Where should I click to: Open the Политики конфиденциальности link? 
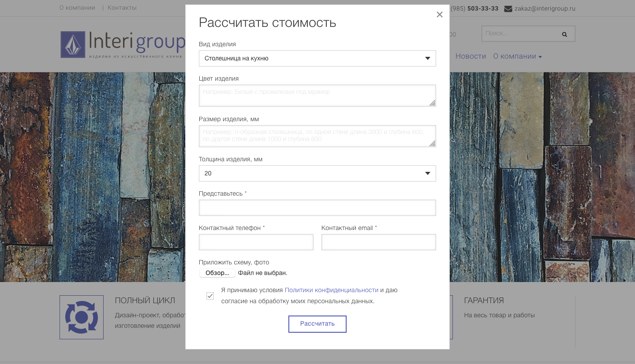coord(332,290)
